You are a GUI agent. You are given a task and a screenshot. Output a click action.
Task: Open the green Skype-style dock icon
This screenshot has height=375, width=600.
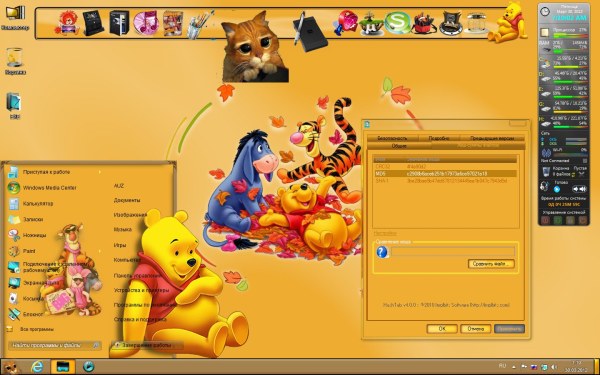pyautogui.click(x=397, y=22)
